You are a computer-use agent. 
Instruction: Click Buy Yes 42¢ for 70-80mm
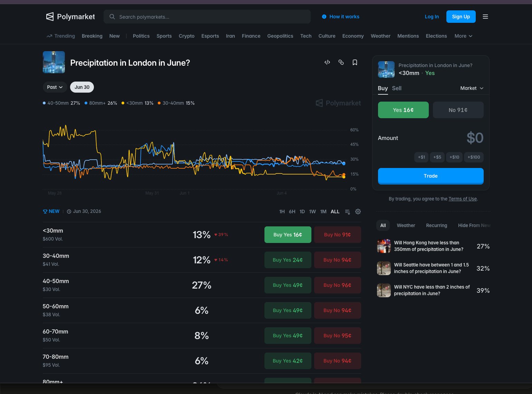click(x=288, y=361)
